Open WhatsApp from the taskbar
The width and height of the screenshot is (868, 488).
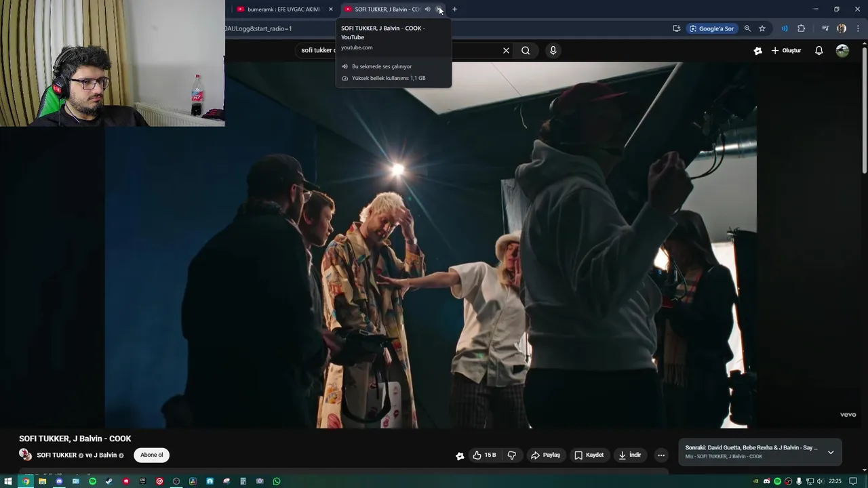tap(277, 481)
